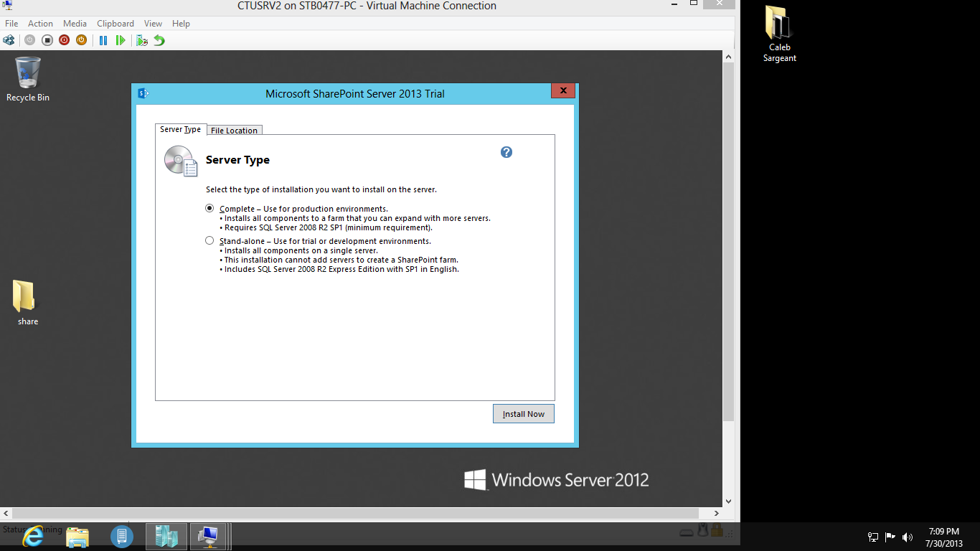This screenshot has width=980, height=551.
Task: Open Internet Explorer from the taskbar
Action: pos(33,536)
